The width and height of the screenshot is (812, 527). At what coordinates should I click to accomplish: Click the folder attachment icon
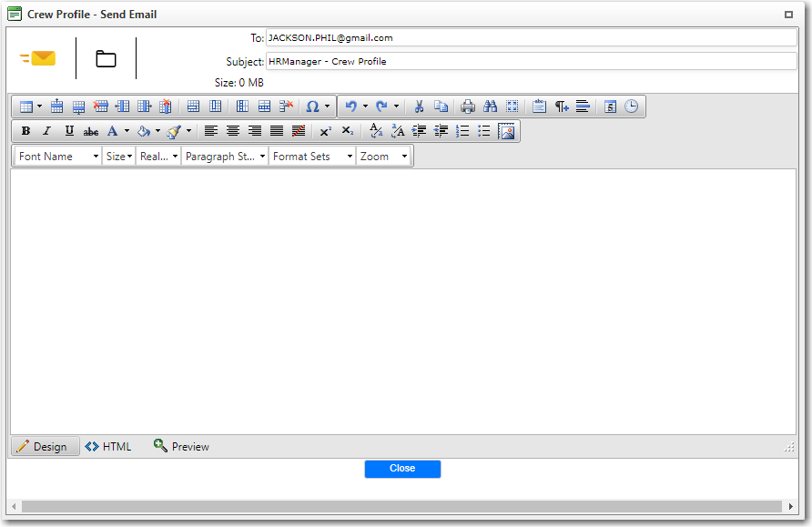(x=106, y=59)
